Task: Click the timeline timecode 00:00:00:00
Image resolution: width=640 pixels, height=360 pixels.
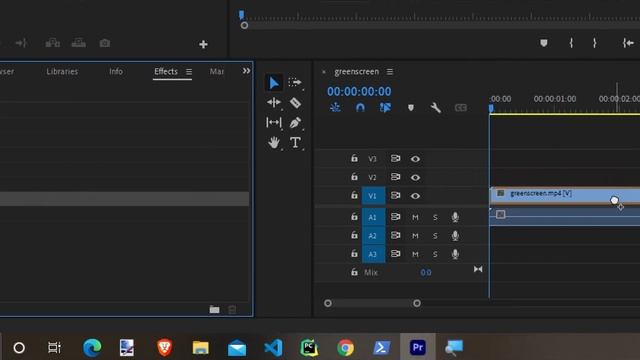Action: coord(359,91)
